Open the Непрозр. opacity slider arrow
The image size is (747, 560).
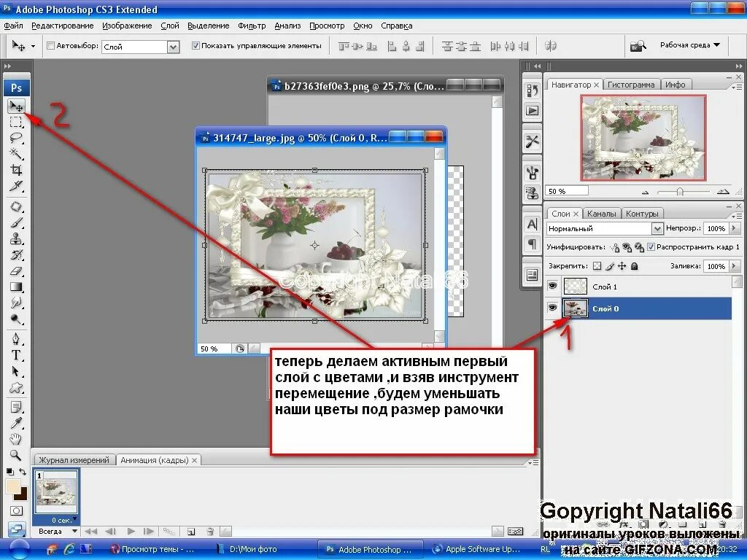[x=734, y=228]
